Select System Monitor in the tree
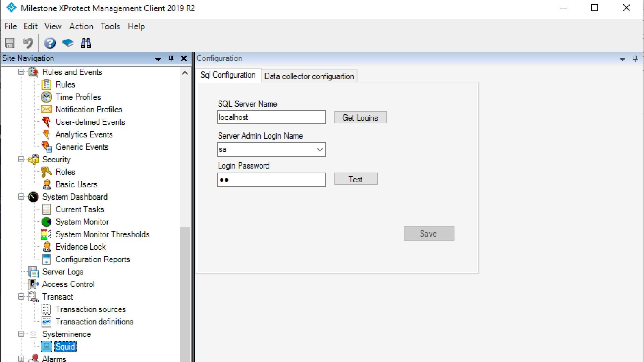644x362 pixels. tap(82, 222)
